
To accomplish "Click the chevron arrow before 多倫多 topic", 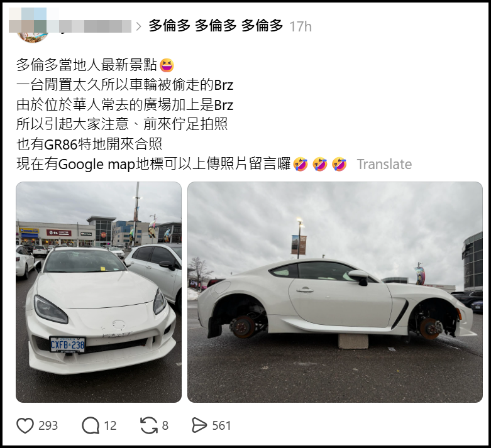I will coord(139,26).
